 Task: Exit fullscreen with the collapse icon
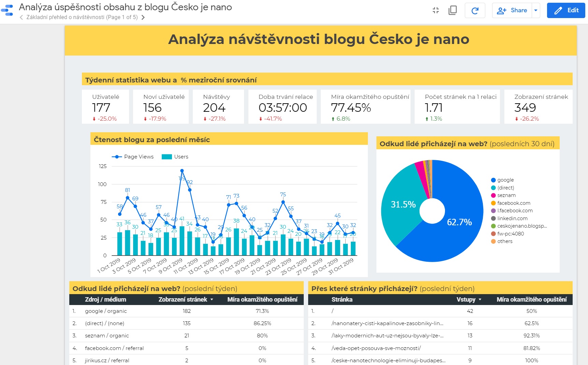pos(435,10)
